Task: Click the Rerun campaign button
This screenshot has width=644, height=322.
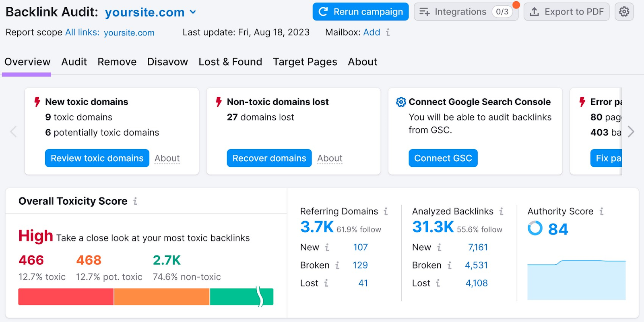Action: point(361,12)
